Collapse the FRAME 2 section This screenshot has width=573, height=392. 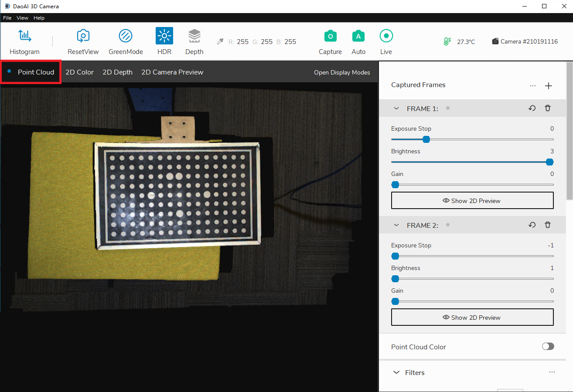[x=396, y=225]
